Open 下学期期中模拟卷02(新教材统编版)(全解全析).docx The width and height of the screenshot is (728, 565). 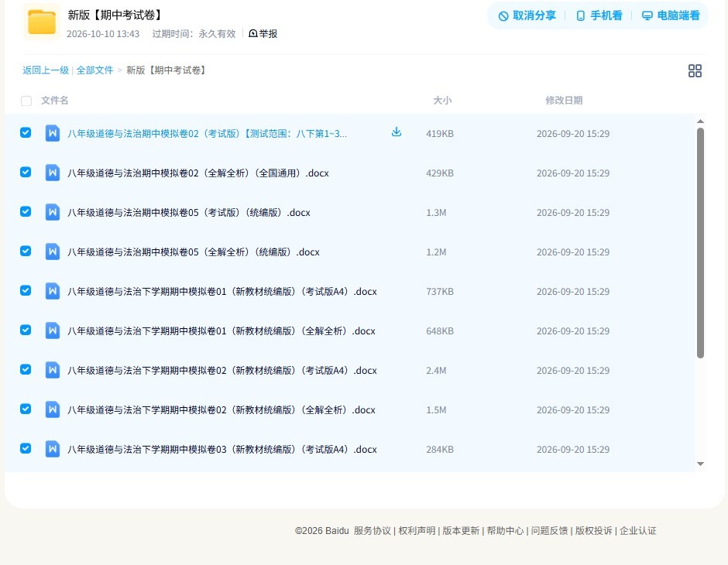tap(221, 409)
